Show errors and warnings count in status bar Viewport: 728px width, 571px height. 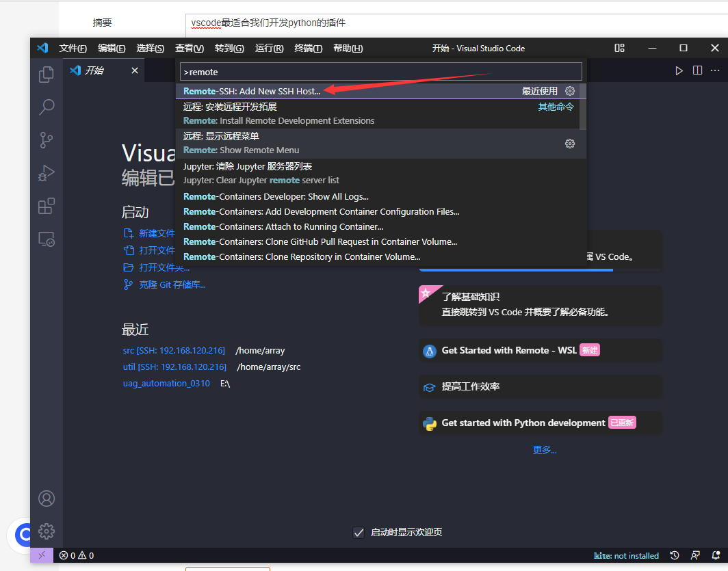tap(77, 555)
